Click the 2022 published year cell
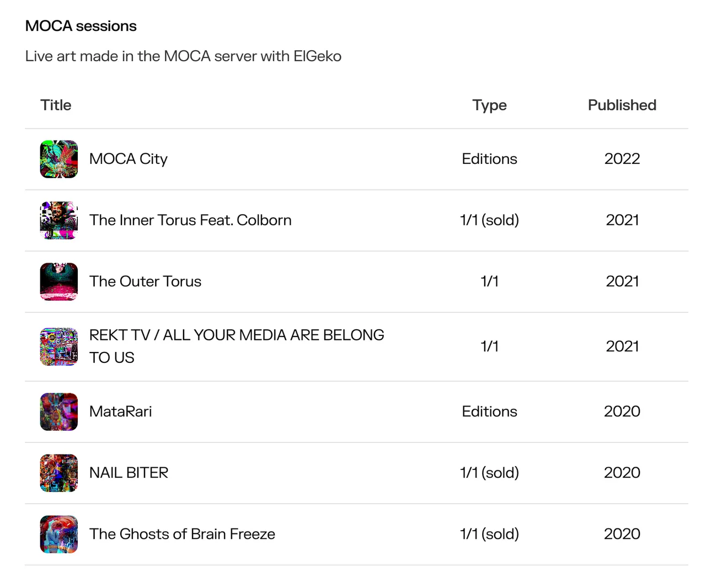The image size is (706, 588). [x=622, y=159]
